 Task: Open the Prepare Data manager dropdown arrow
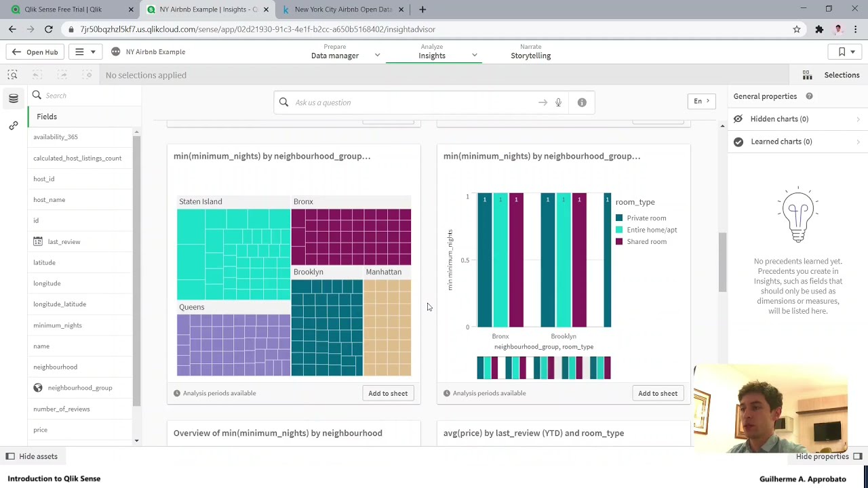(x=377, y=56)
